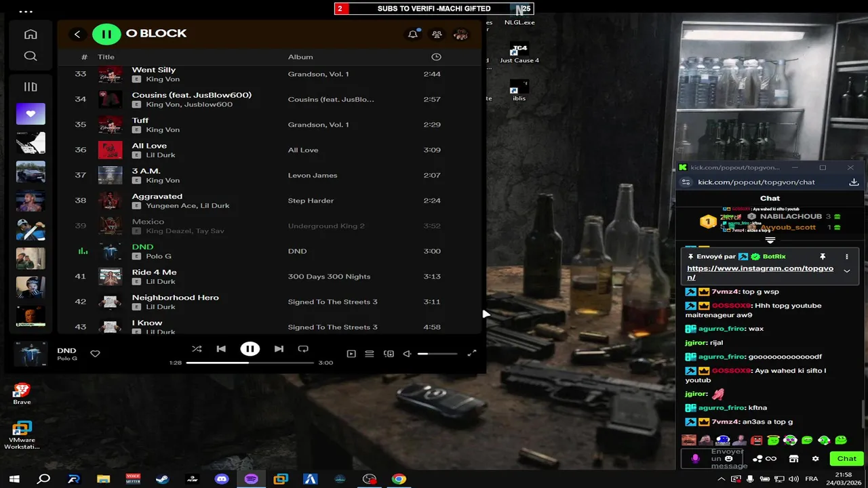Adjust the Spotify volume slider
This screenshot has width=868, height=488.
click(437, 354)
